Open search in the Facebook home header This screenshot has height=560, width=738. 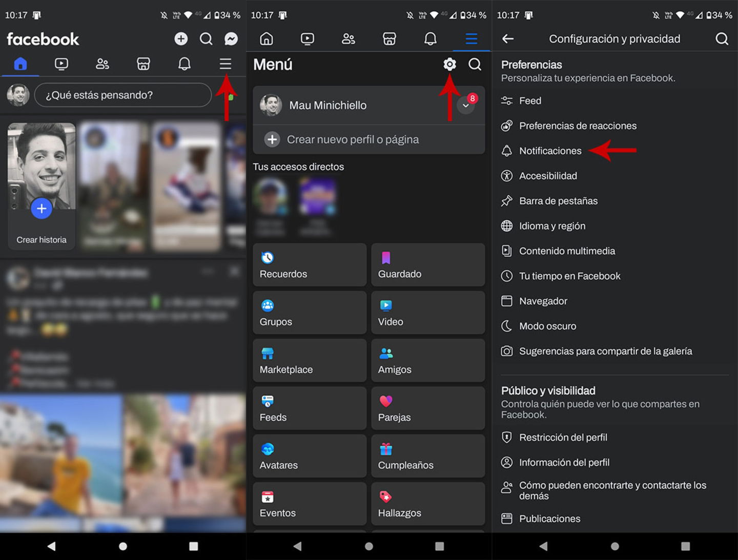pyautogui.click(x=206, y=39)
